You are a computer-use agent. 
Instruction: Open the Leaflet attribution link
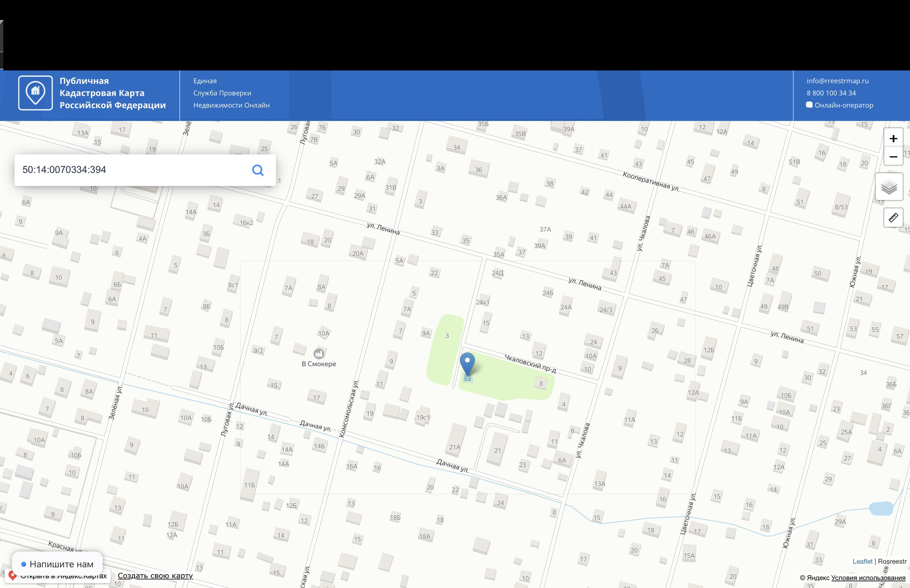click(862, 561)
